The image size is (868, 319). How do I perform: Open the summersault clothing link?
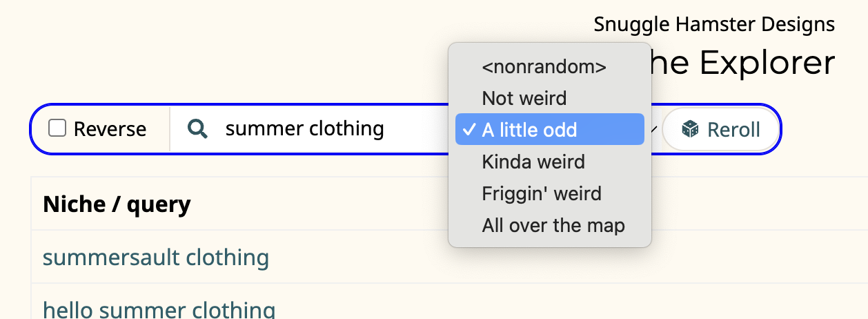(x=156, y=258)
